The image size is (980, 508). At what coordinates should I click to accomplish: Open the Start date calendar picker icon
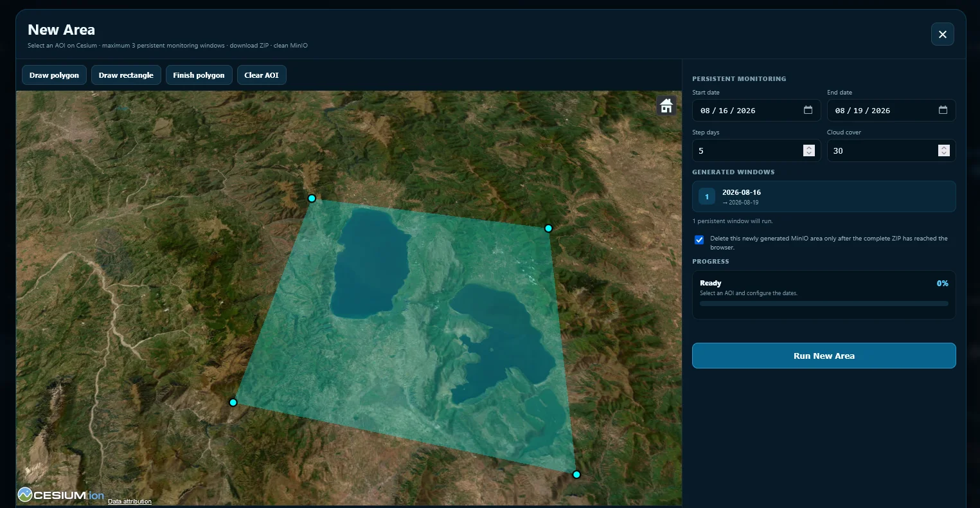click(x=808, y=110)
